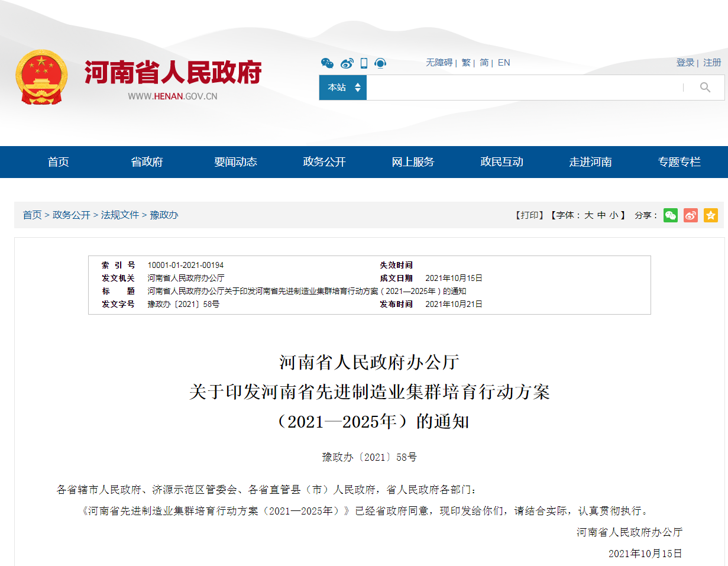
Task: Click the Henan government national emblem logo
Action: [41, 77]
